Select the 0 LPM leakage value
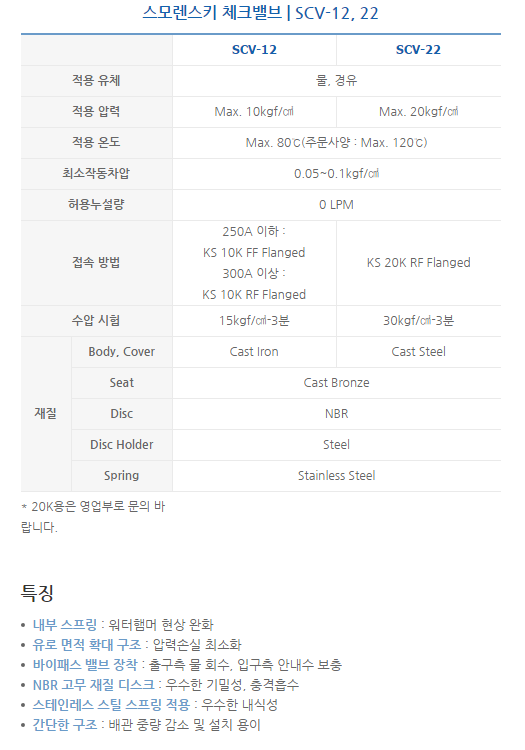 pyautogui.click(x=337, y=205)
